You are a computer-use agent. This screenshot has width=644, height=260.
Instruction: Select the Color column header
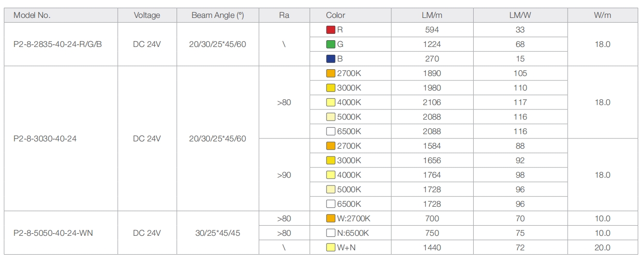point(335,15)
